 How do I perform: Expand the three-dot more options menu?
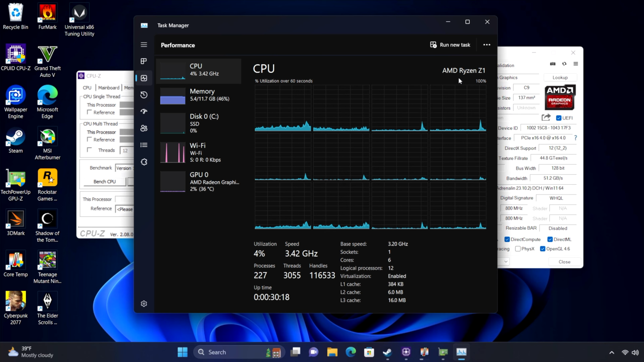[x=487, y=45]
